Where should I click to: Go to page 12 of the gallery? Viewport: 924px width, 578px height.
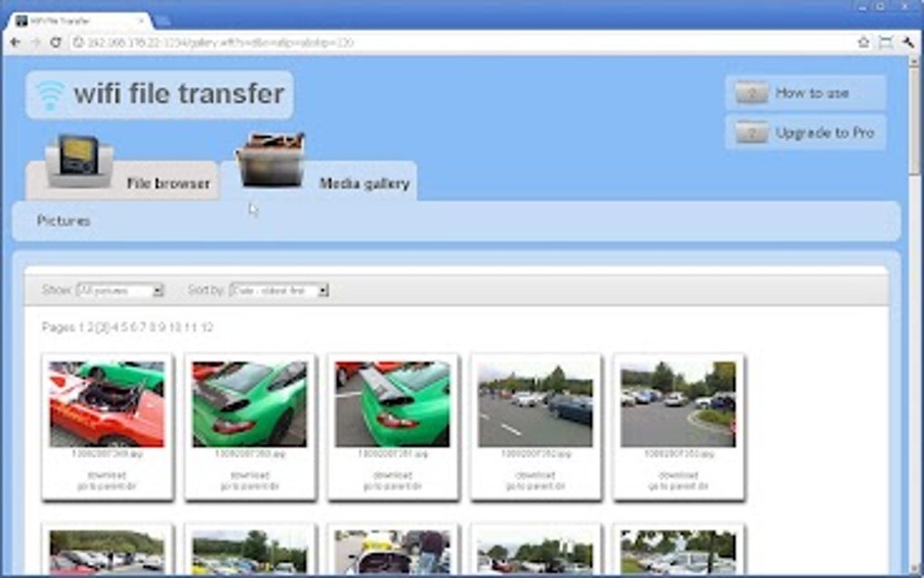pos(207,328)
